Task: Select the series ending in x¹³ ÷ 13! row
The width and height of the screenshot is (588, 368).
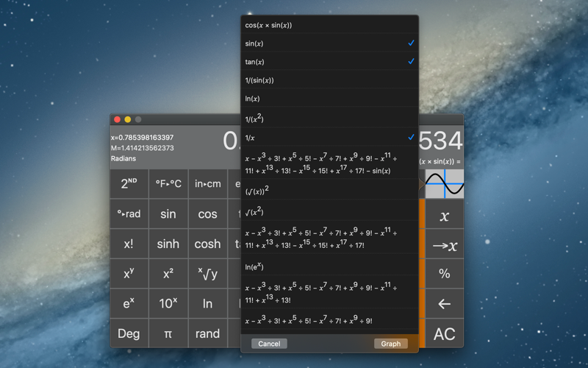Action: pyautogui.click(x=329, y=292)
